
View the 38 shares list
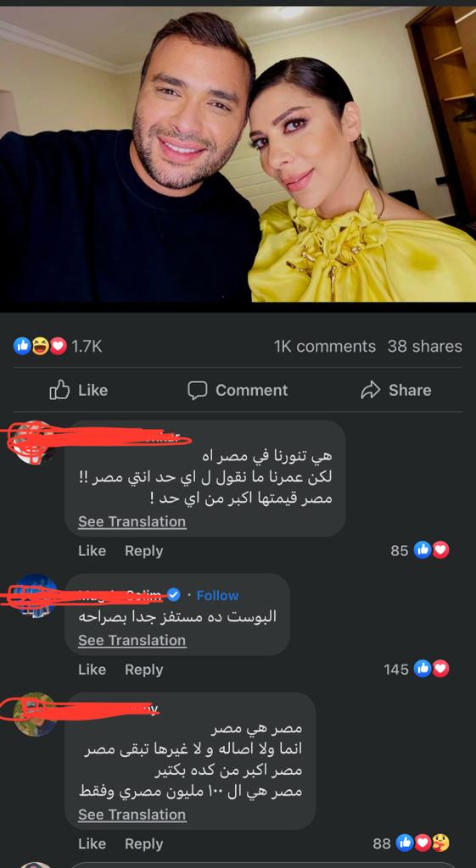point(424,347)
